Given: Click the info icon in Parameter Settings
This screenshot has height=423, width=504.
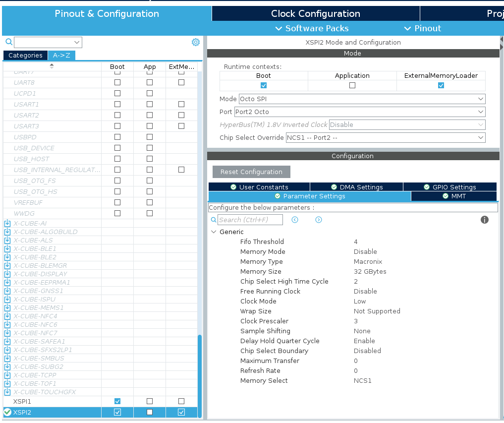Looking at the screenshot, I should click(x=484, y=219).
